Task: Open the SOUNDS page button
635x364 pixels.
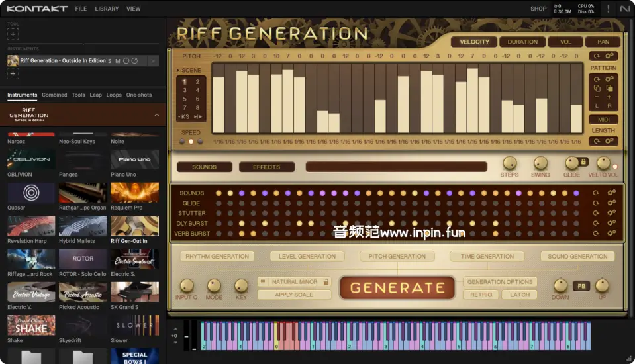Action: [204, 167]
